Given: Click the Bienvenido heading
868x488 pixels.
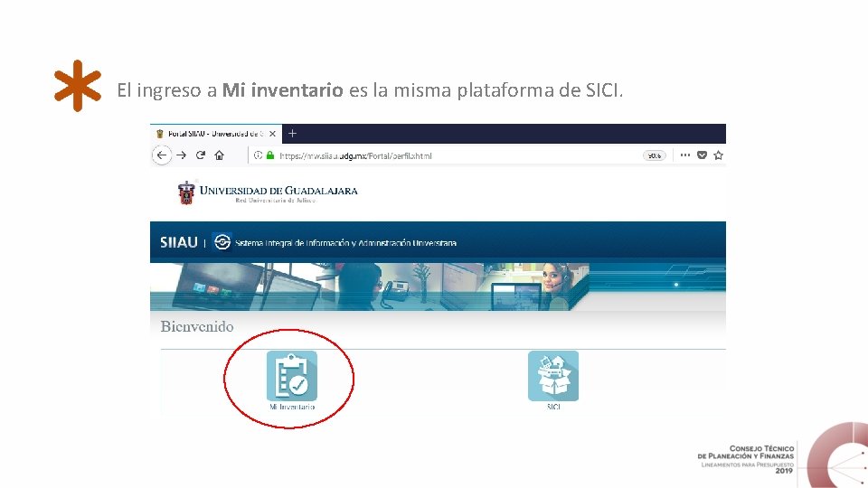Looking at the screenshot, I should click(x=197, y=326).
